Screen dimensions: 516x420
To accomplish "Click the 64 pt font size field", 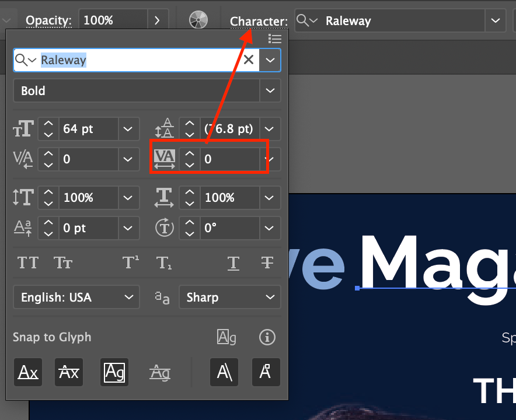I will [x=88, y=128].
